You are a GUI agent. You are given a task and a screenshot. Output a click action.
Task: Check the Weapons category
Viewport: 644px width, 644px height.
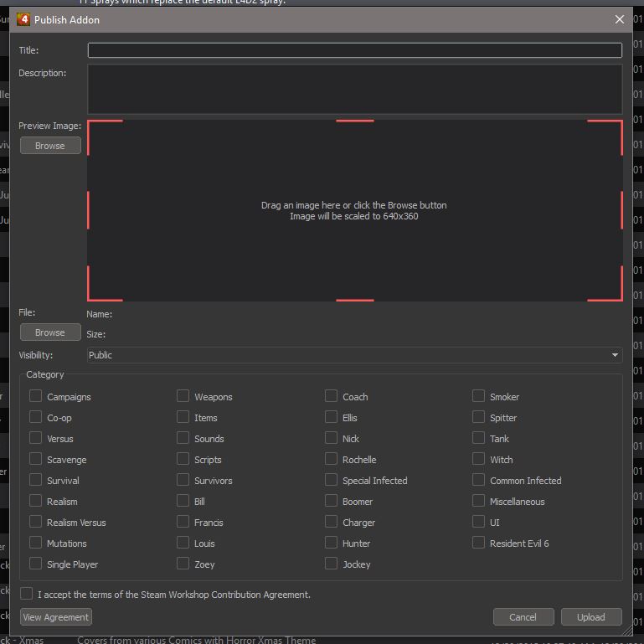(x=183, y=396)
